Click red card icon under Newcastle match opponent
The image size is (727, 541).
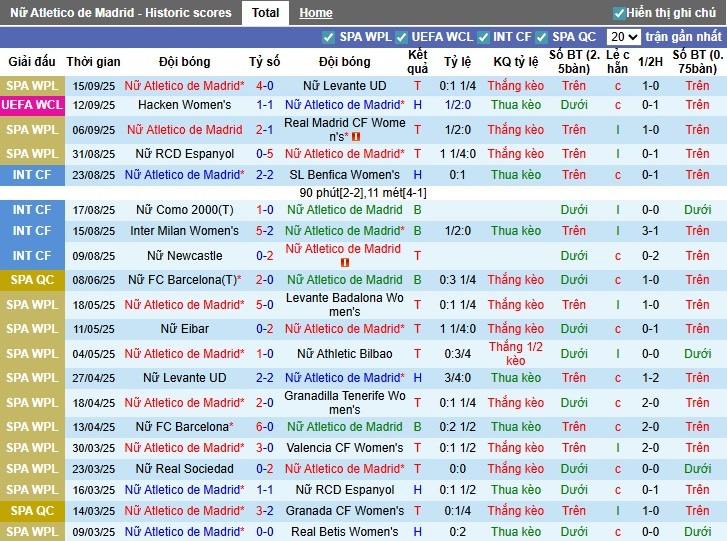tap(345, 263)
